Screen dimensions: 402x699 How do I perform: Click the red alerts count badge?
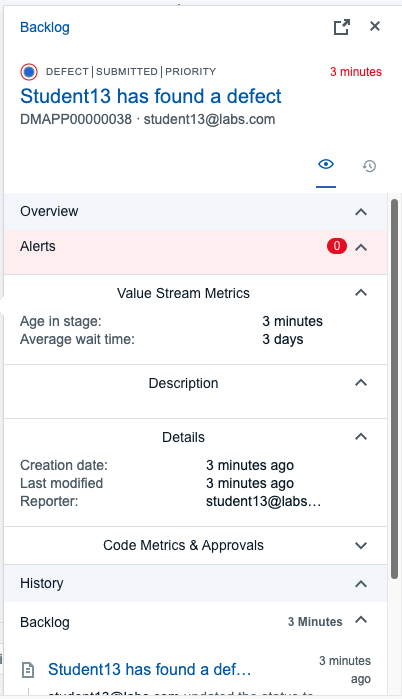point(337,246)
